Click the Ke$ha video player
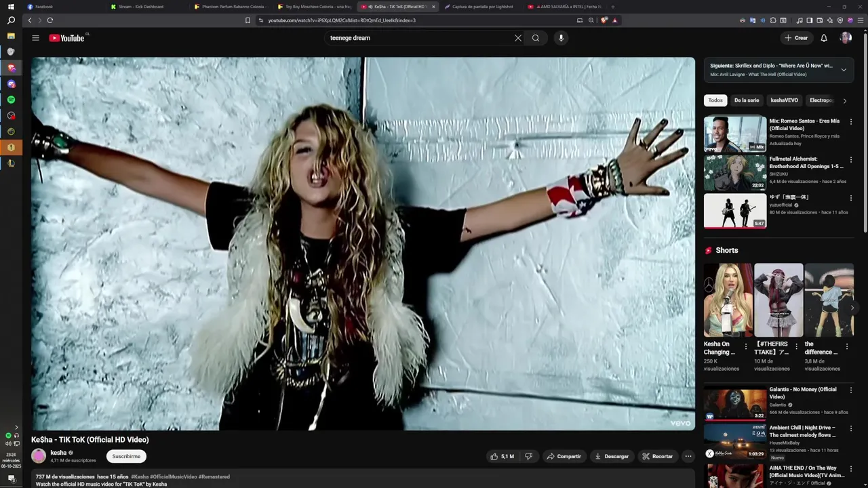This screenshot has width=868, height=488. (363, 243)
